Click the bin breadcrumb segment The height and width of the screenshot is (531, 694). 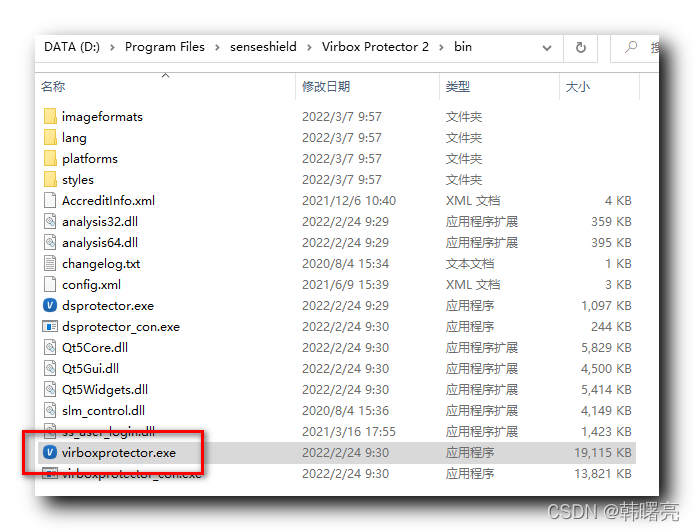tap(463, 47)
